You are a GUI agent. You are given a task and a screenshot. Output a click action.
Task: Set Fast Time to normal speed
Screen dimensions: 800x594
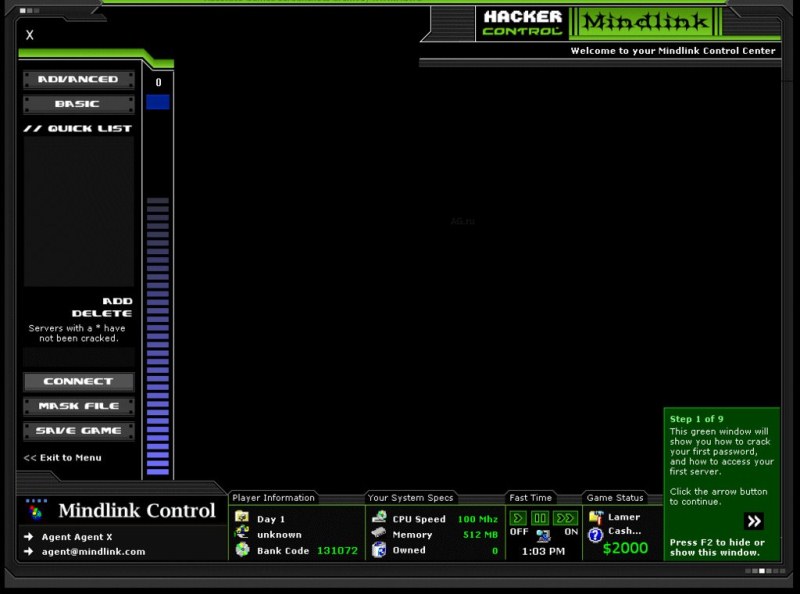click(x=518, y=517)
